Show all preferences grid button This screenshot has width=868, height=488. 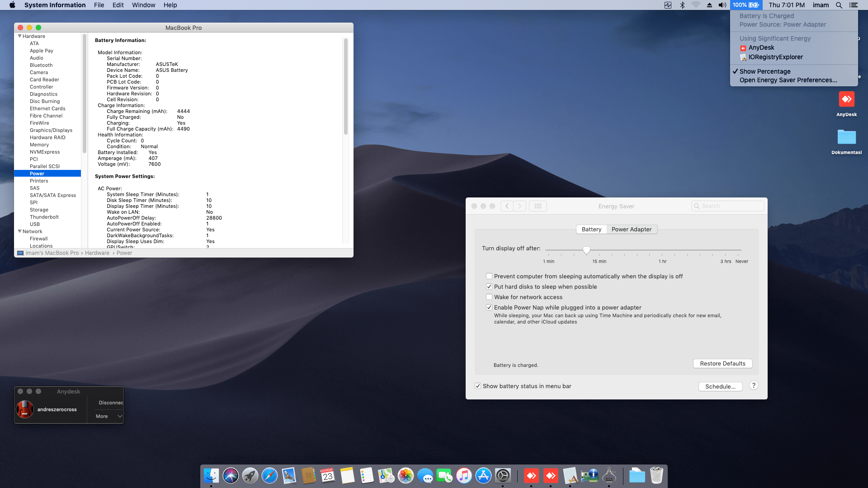click(x=538, y=206)
